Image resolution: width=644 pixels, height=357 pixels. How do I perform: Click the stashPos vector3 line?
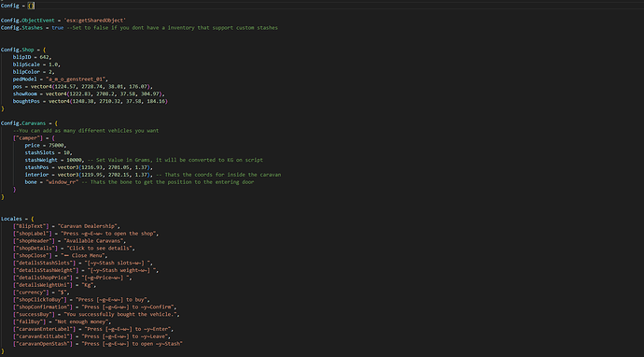pos(89,167)
